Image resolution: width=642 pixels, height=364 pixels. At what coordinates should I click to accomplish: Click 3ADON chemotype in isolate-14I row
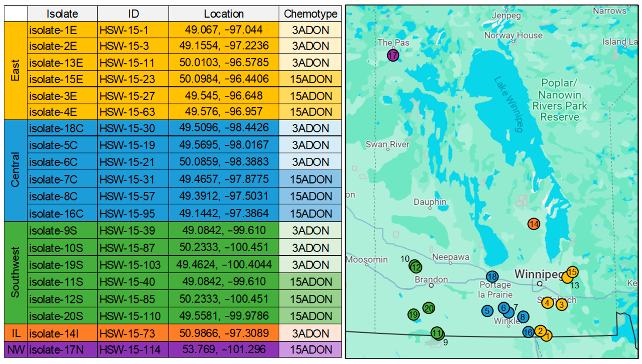[x=310, y=333]
